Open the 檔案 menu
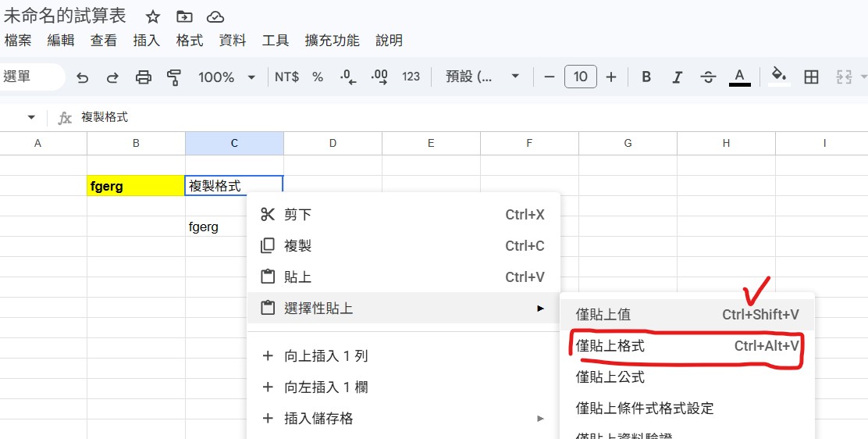Image resolution: width=868 pixels, height=439 pixels. (x=18, y=41)
